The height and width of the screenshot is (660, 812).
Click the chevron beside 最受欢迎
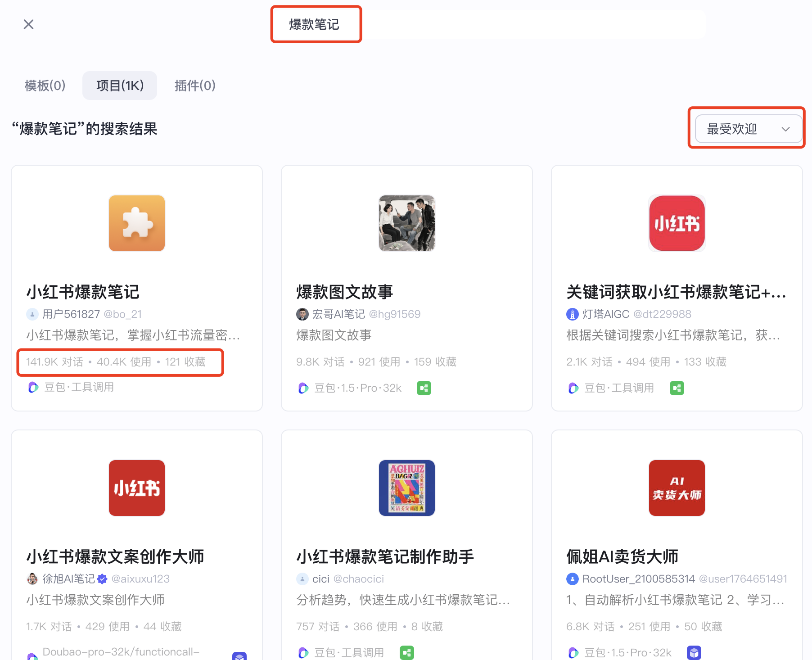coord(786,129)
